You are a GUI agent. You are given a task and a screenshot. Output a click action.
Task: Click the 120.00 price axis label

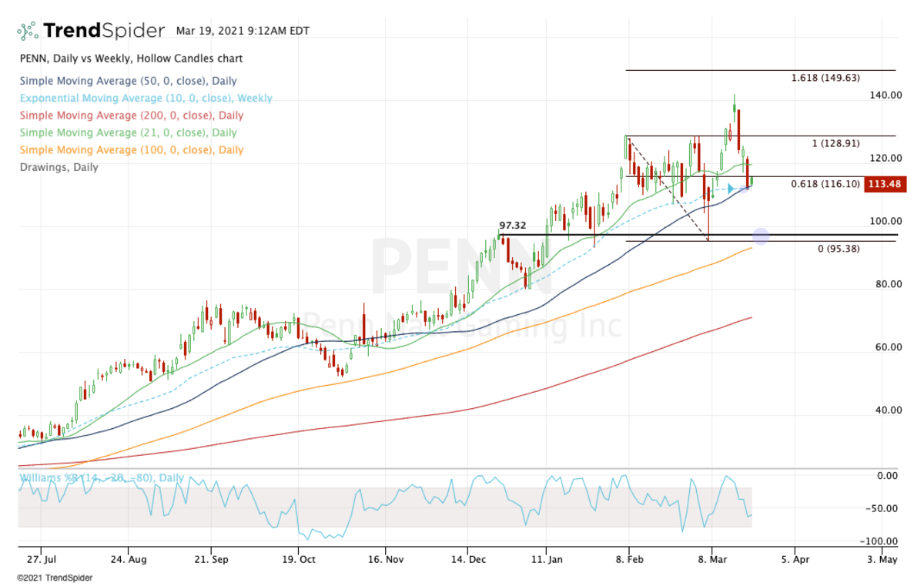pos(885,159)
